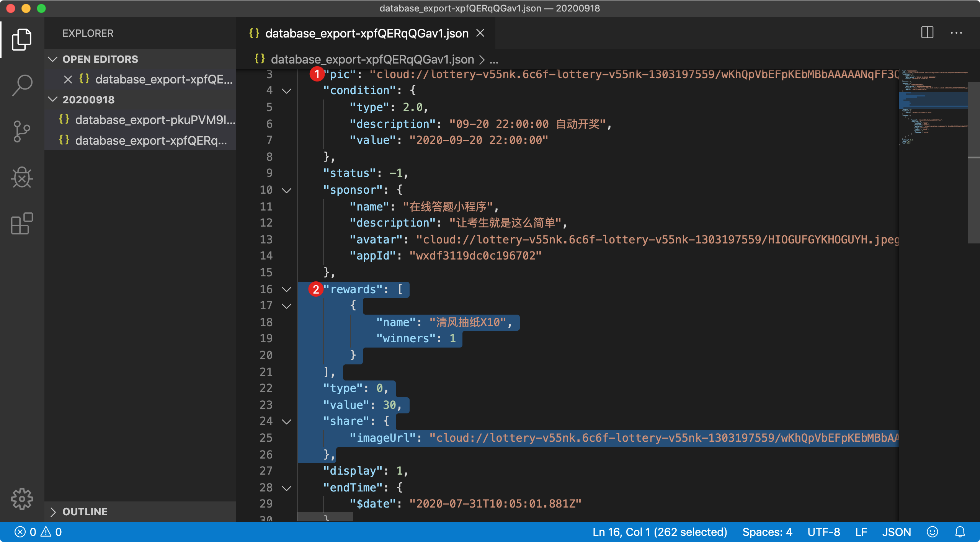Open the Source Control view
Image resolution: width=980 pixels, height=542 pixels.
click(22, 131)
